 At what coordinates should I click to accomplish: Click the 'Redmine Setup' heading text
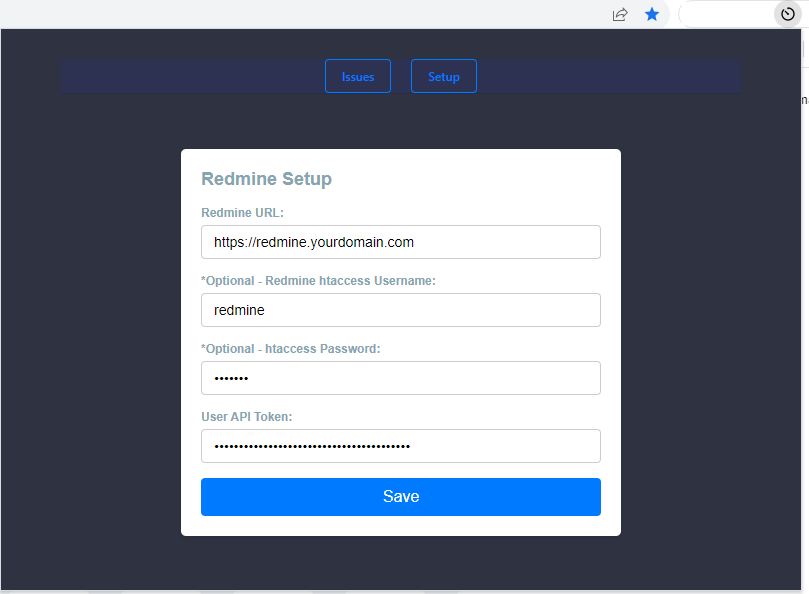[x=266, y=179]
